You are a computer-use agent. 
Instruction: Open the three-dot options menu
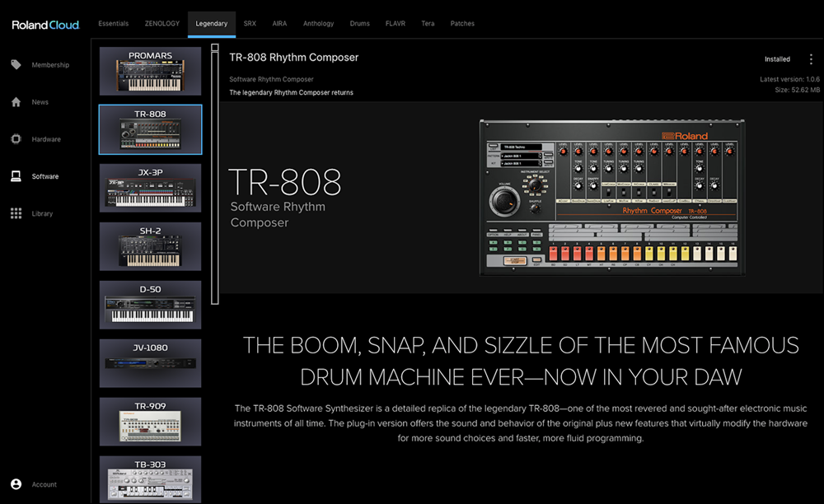click(x=811, y=59)
